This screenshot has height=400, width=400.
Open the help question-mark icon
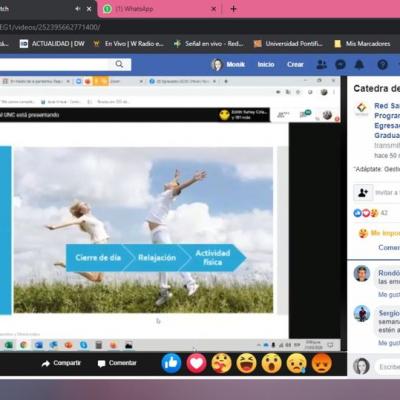coord(382,64)
